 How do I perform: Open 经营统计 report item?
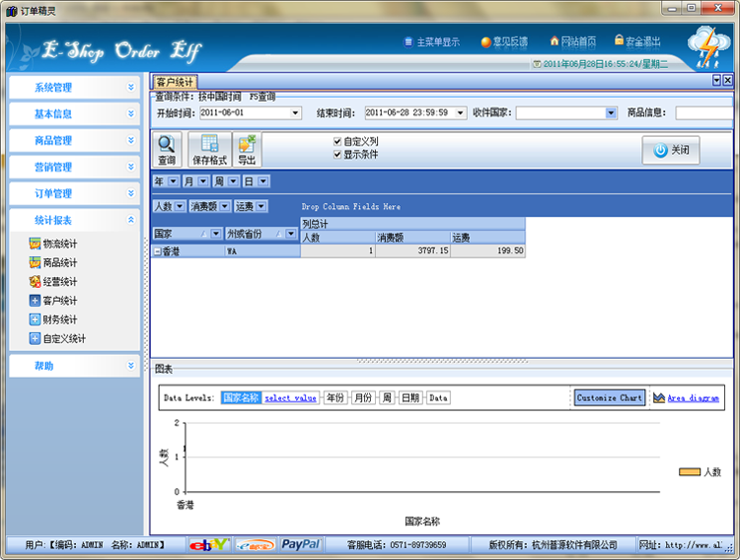(53, 282)
